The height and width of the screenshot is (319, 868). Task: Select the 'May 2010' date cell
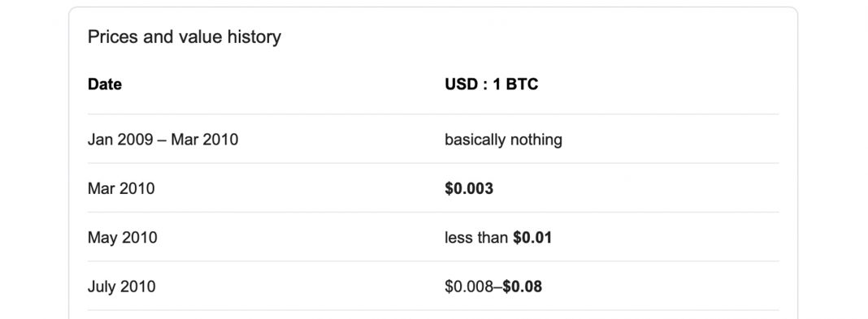123,238
